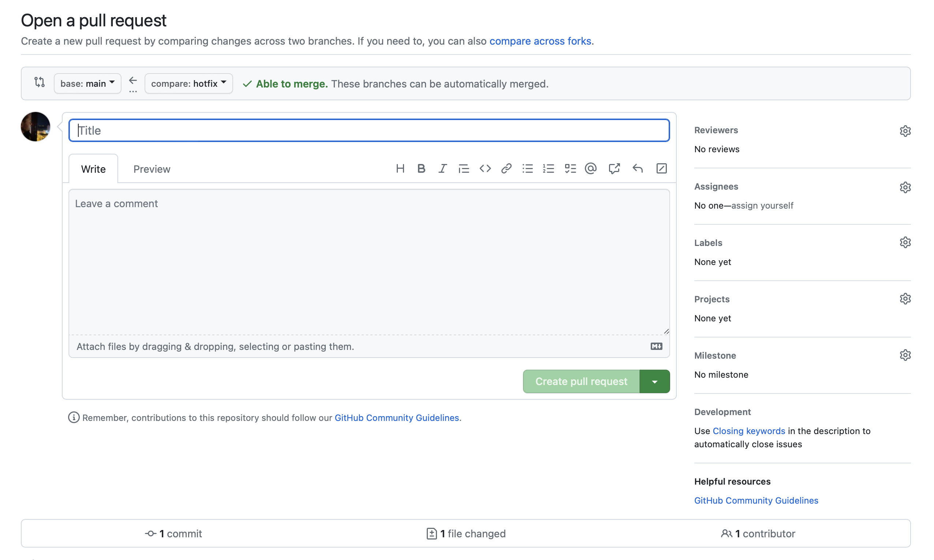Image resolution: width=934 pixels, height=560 pixels.
Task: View the 1 file changed tab
Action: [x=466, y=534]
